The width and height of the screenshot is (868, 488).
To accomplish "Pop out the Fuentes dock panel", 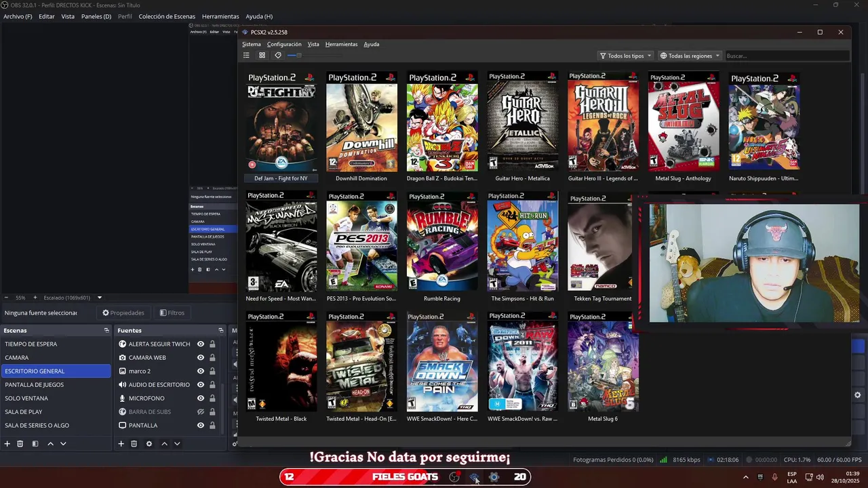I will [220, 330].
